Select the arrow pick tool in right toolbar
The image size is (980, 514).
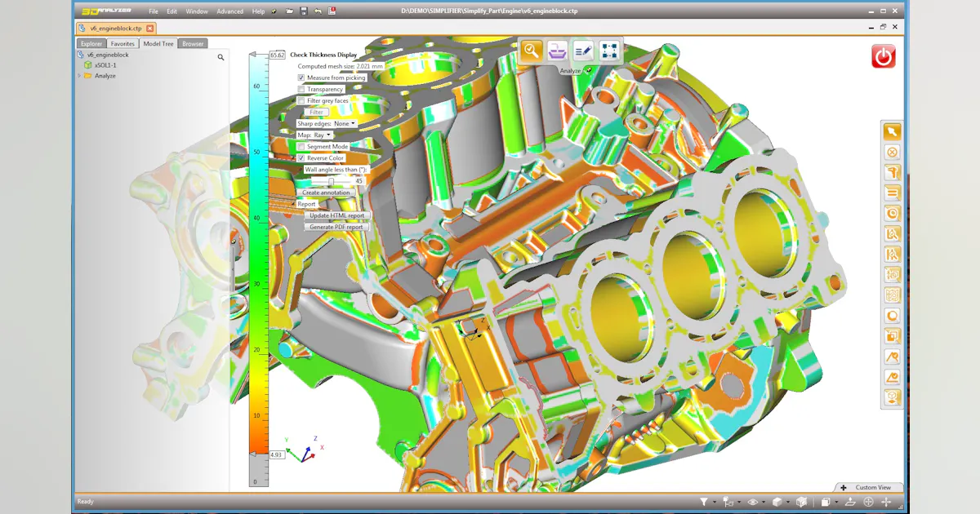[892, 131]
